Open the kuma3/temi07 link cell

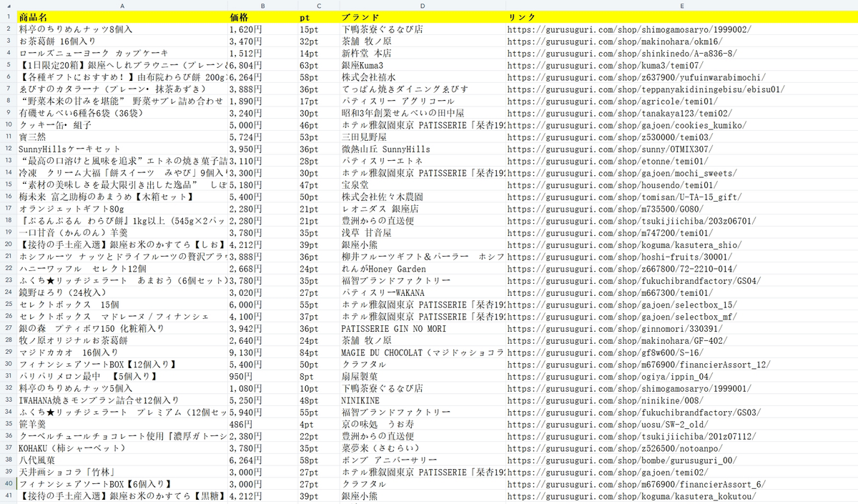coord(682,65)
